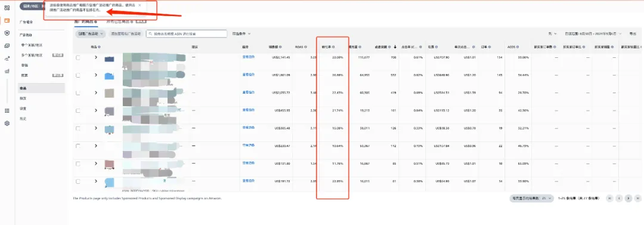Viewport: 644px width, 225px height.
Task: Tick the checkbox for the US$305.48 row
Action: (x=78, y=128)
